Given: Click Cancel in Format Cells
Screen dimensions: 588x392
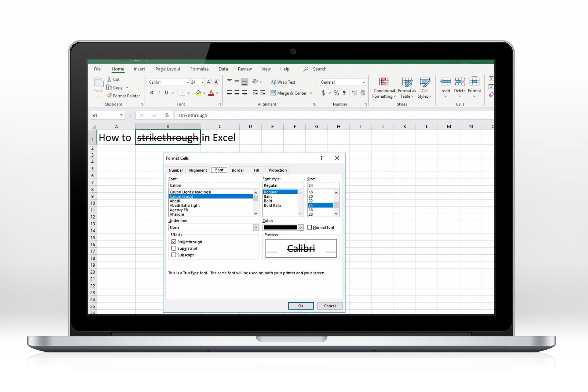Looking at the screenshot, I should click(330, 306).
